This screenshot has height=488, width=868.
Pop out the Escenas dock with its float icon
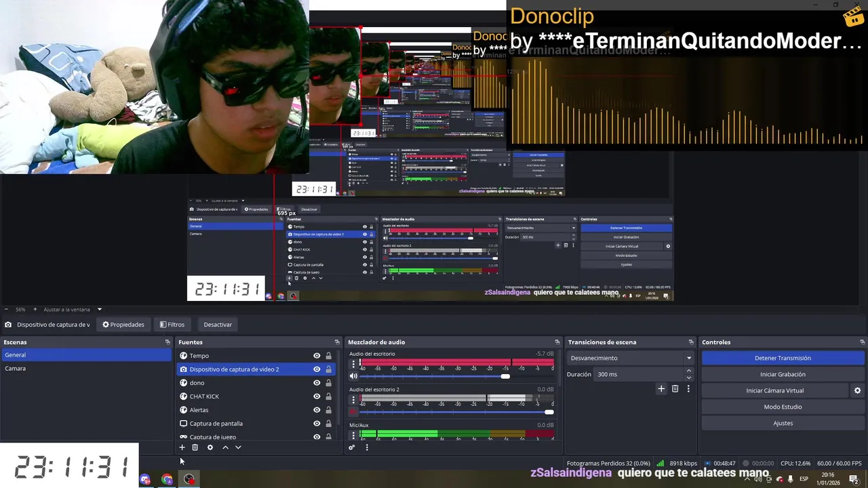pyautogui.click(x=167, y=342)
